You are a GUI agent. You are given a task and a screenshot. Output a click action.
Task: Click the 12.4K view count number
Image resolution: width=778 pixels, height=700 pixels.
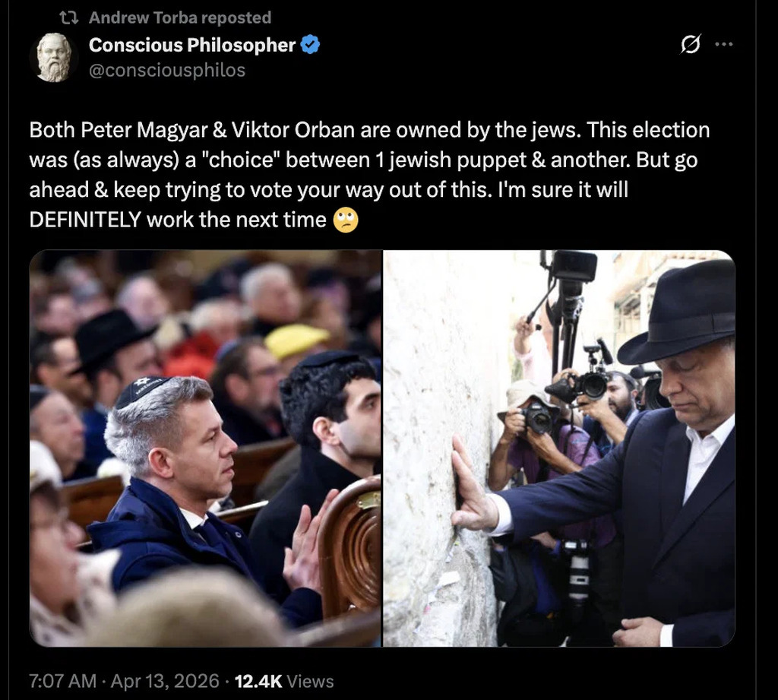pyautogui.click(x=258, y=681)
